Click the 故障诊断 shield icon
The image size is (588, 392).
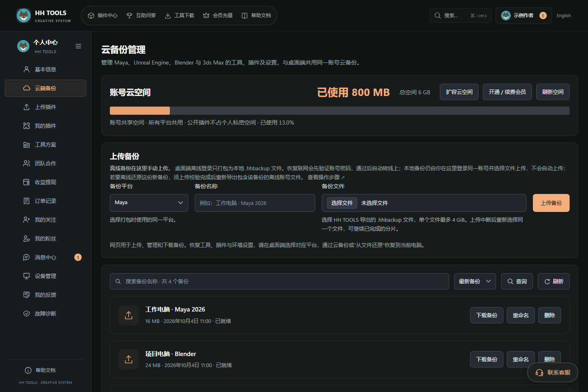27,314
